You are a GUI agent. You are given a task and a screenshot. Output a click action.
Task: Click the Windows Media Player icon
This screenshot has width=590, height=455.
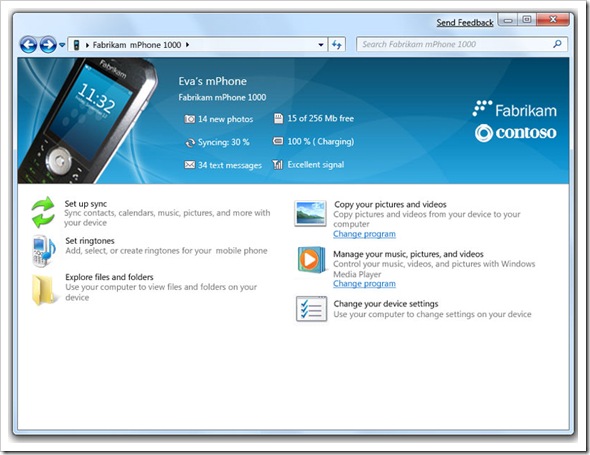(312, 260)
